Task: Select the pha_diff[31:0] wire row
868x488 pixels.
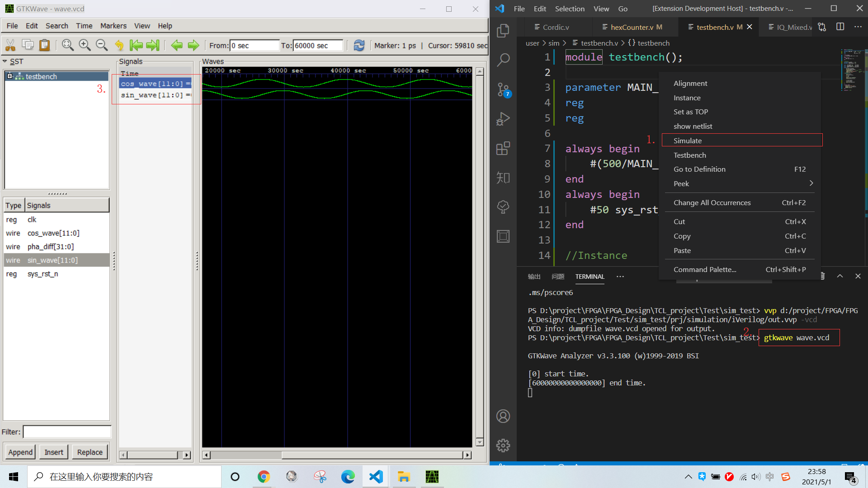Action: tap(51, 247)
